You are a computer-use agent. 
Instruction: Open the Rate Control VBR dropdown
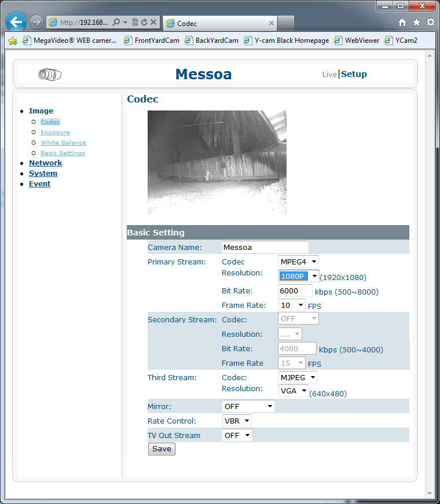pos(237,421)
